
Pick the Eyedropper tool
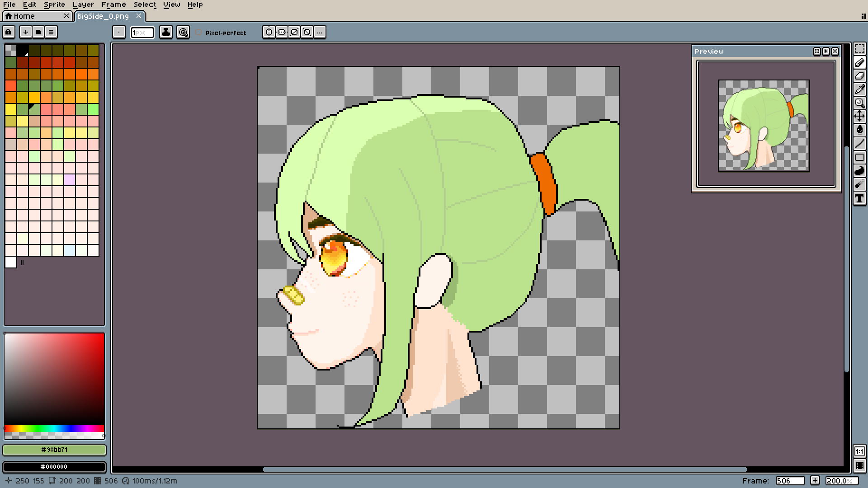click(x=859, y=89)
